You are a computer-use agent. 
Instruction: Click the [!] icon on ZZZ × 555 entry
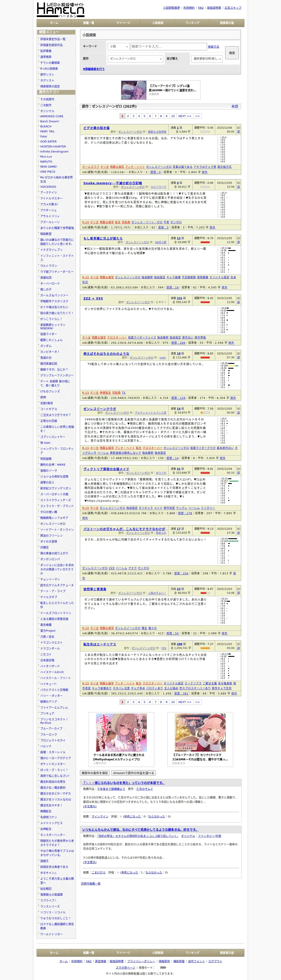click(238, 298)
